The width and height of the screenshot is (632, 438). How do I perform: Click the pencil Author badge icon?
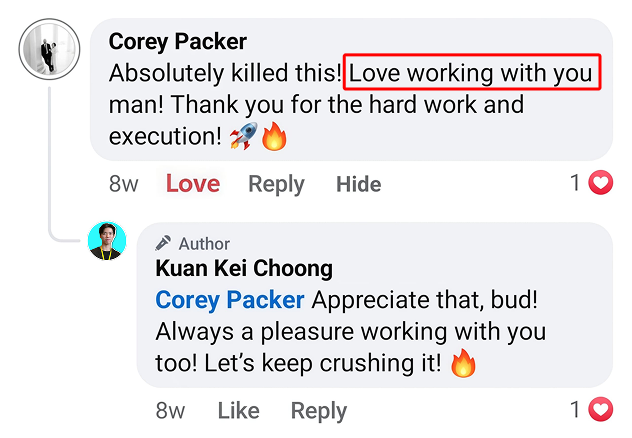164,244
